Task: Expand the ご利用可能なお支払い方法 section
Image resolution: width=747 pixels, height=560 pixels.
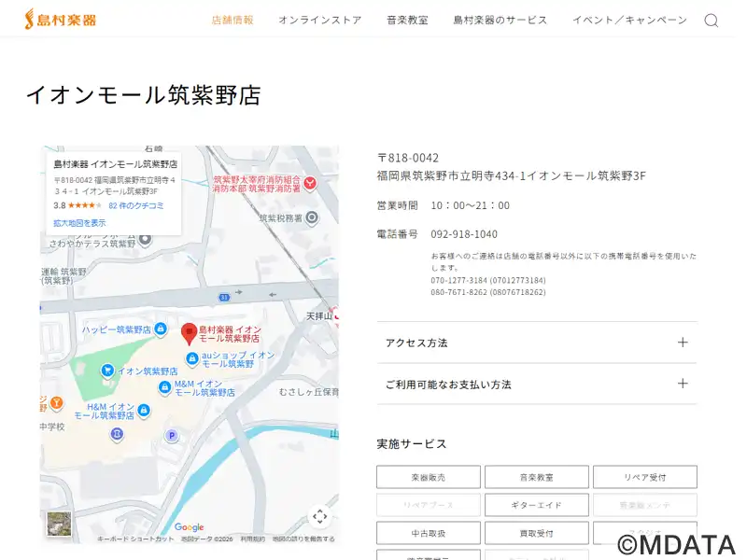Action: (536, 384)
